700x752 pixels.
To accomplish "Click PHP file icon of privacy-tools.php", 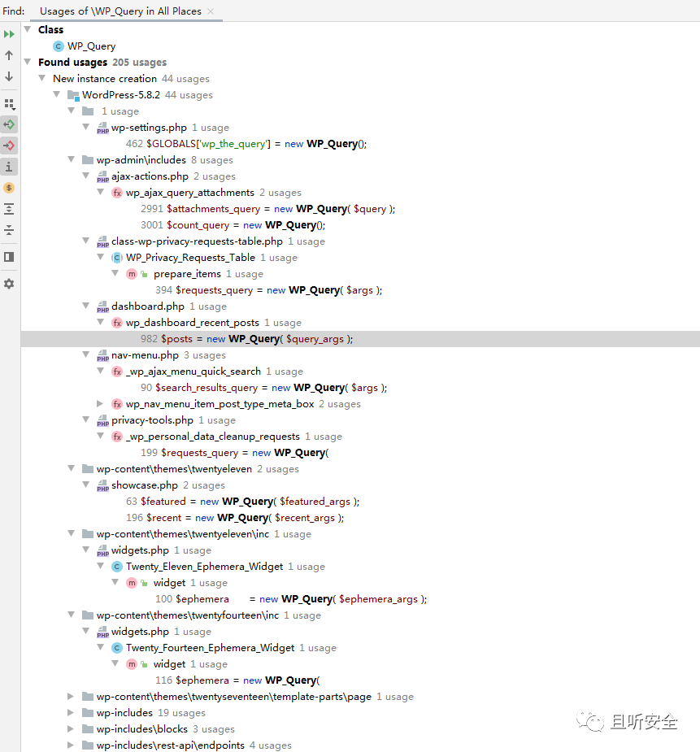I will (102, 421).
